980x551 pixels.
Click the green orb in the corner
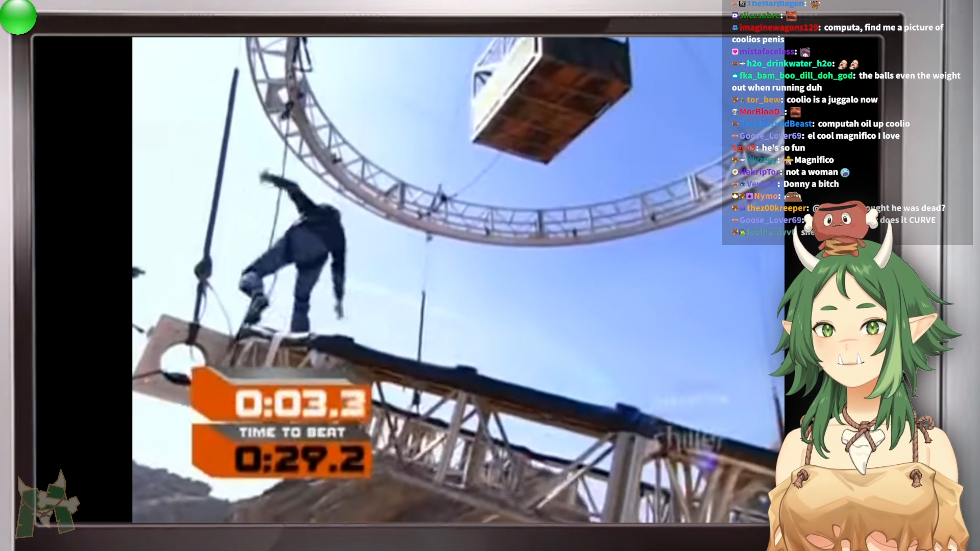(x=18, y=16)
